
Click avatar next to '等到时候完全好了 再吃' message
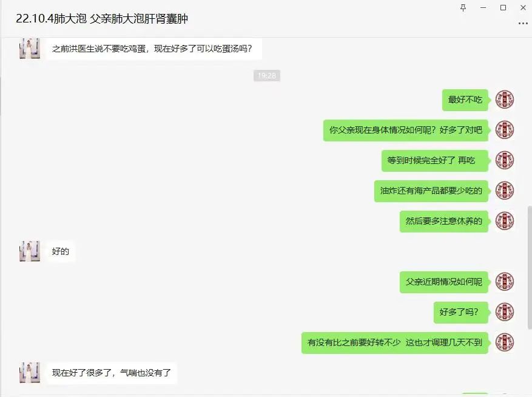point(505,160)
